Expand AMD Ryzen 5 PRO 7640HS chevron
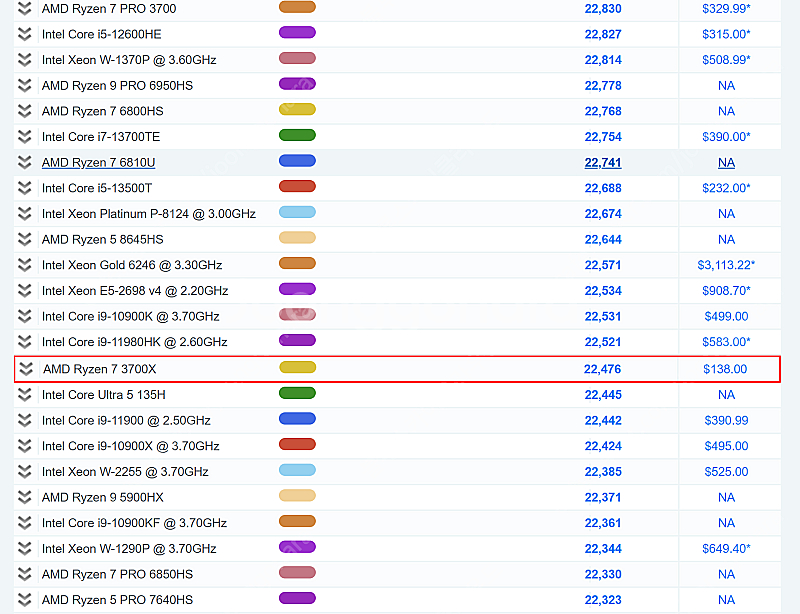The image size is (800, 614). click(24, 600)
